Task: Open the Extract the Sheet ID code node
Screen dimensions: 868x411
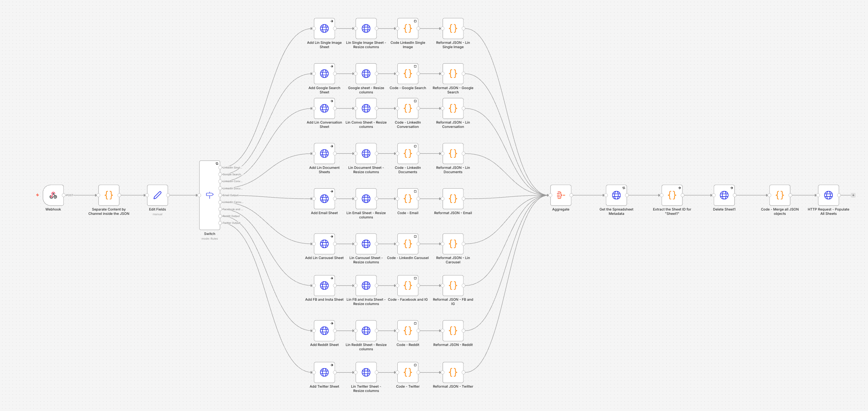Action: (672, 195)
